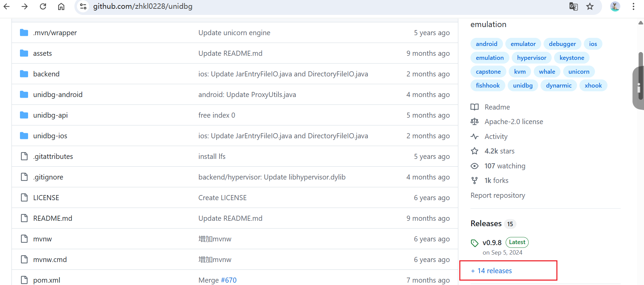Click the folder icon beside assets
The width and height of the screenshot is (644, 285).
pyautogui.click(x=24, y=53)
